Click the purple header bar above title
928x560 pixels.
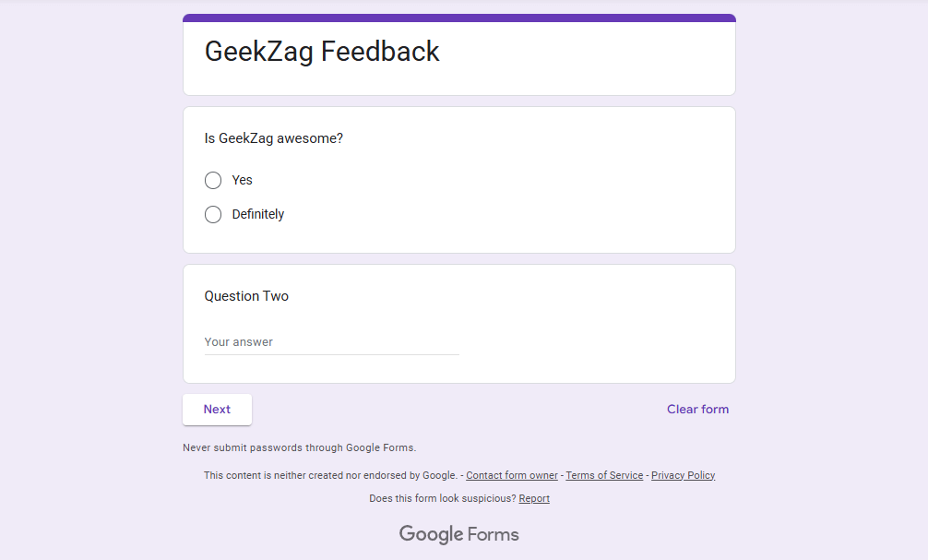(458, 18)
